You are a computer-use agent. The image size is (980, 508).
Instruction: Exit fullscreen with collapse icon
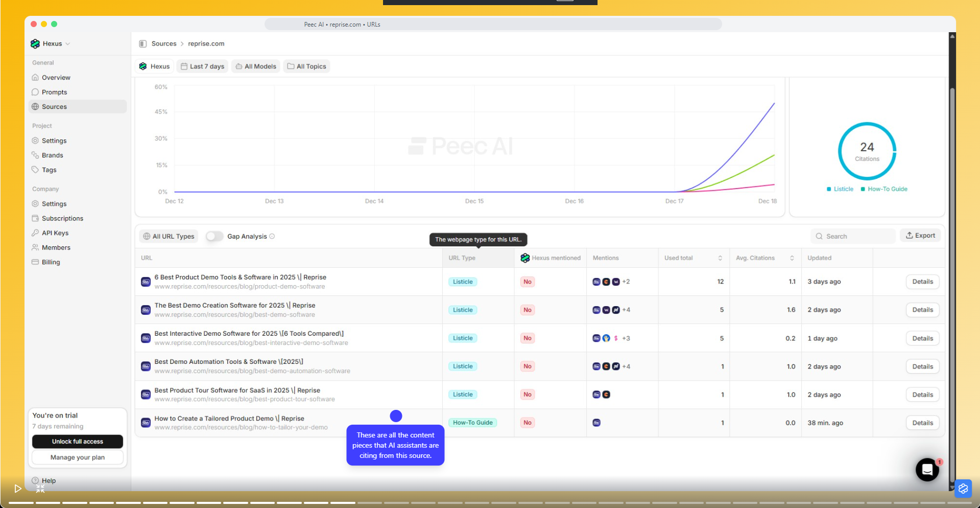click(40, 489)
